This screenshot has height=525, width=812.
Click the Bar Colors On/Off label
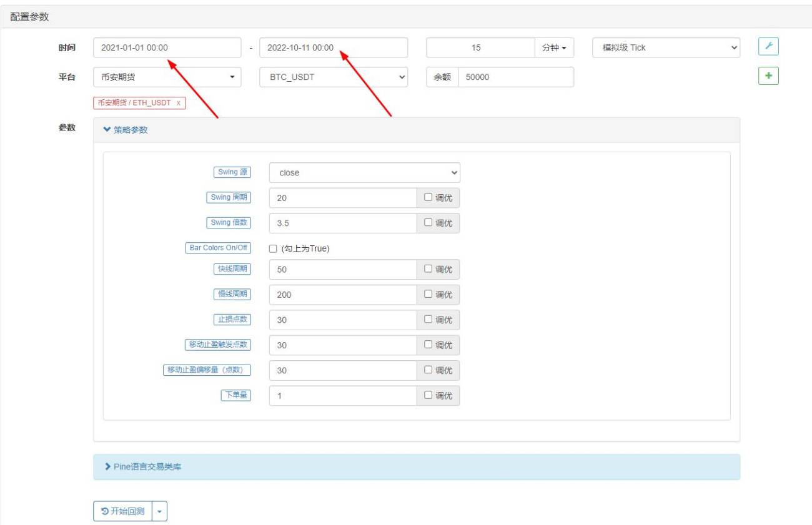[x=218, y=248]
